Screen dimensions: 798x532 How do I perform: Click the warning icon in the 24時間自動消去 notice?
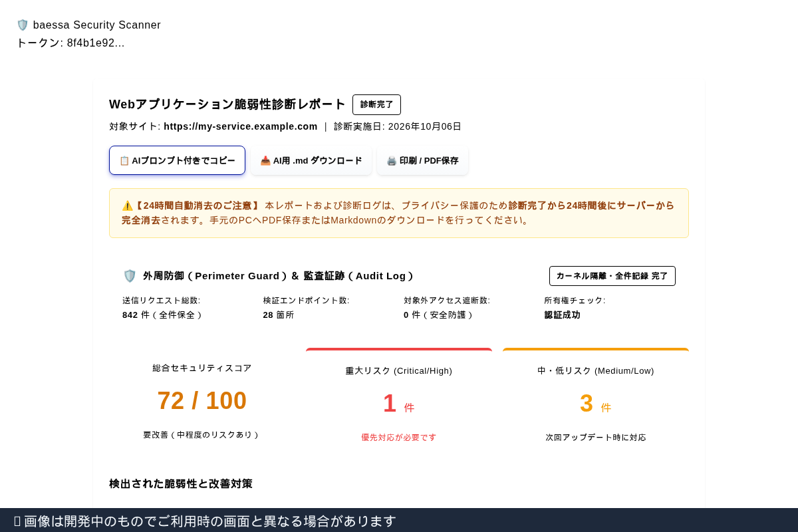(x=127, y=205)
